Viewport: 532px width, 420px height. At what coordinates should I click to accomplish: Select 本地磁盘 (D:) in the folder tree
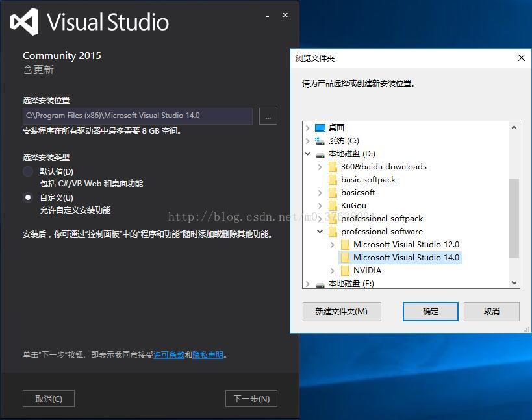point(352,154)
